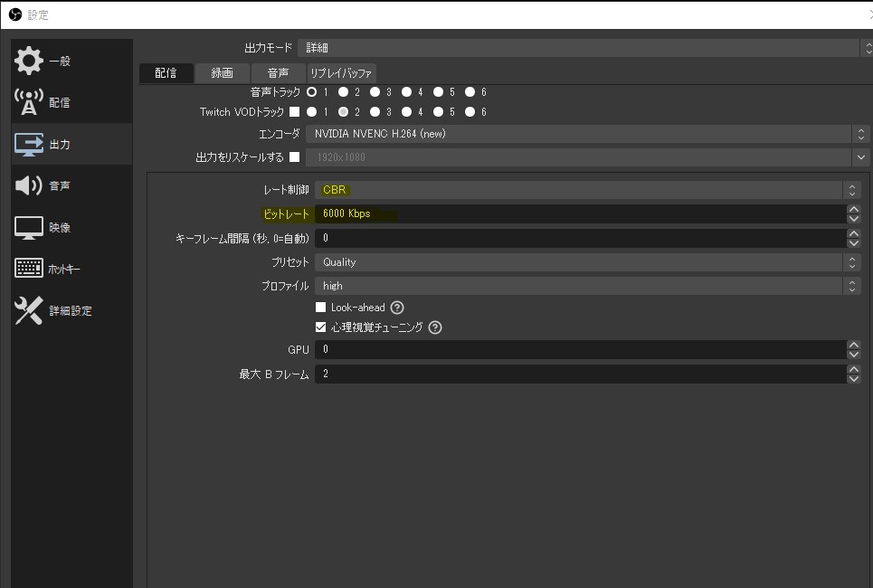Open the リプレイバッファ tab
The image size is (873, 588).
pyautogui.click(x=340, y=73)
